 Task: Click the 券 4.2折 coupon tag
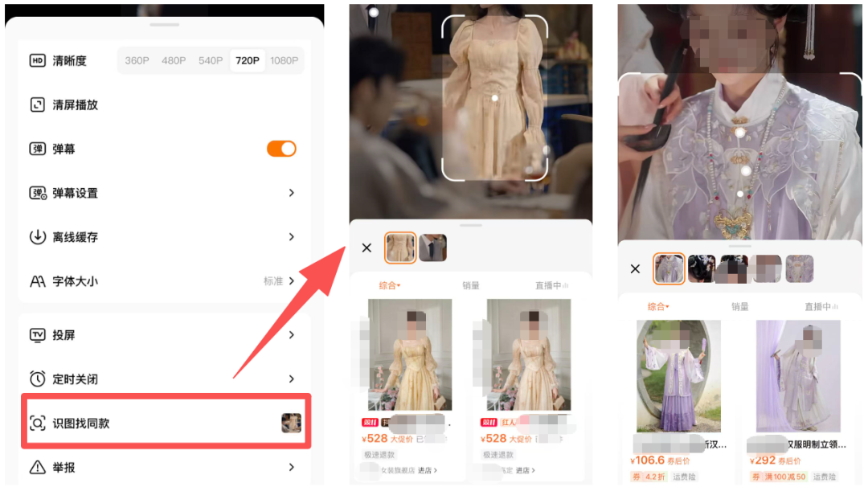(x=649, y=477)
